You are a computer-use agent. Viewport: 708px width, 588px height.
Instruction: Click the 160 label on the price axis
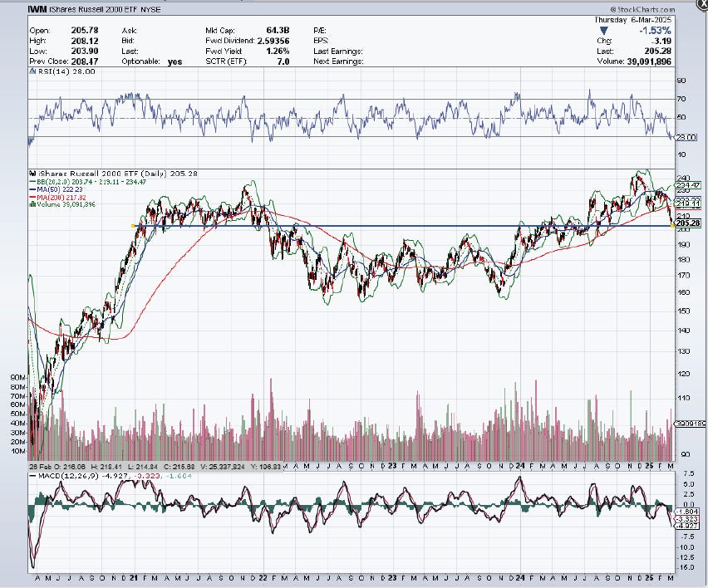point(683,292)
